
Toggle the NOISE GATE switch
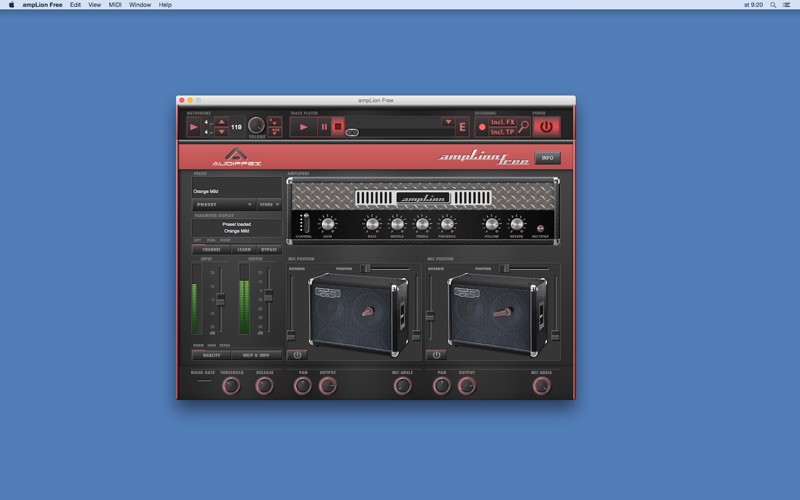[204, 381]
